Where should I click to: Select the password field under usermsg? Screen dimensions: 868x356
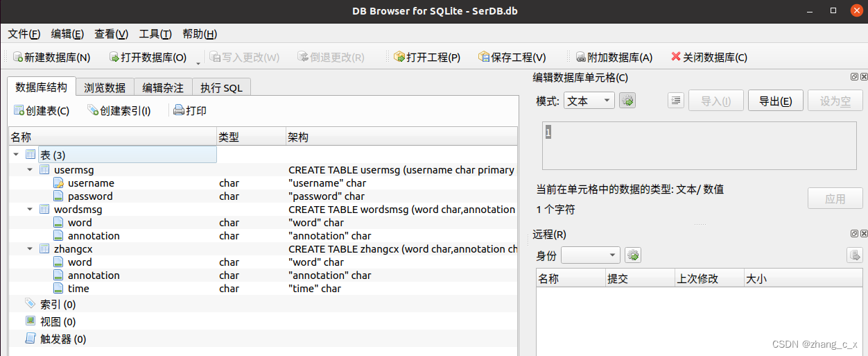[x=90, y=196]
